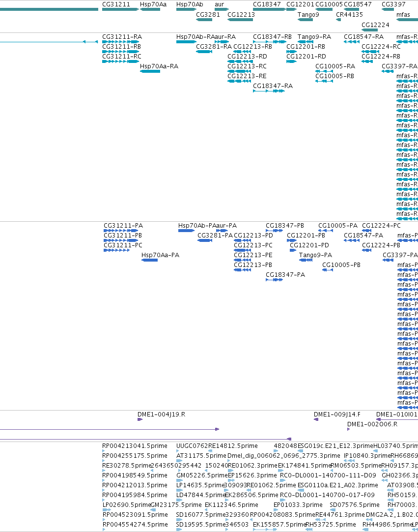Select the DME1-009J14.F BAC end
The height and width of the screenshot is (532, 418).
coord(316,420)
